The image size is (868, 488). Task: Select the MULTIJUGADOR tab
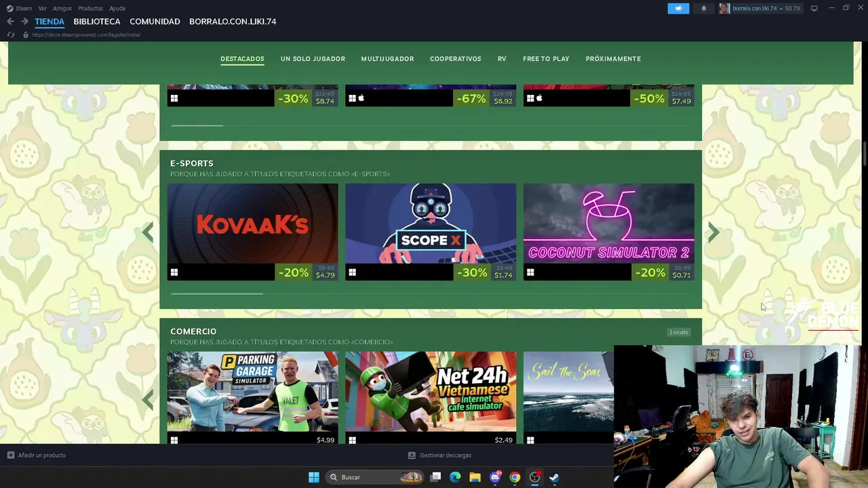click(x=387, y=59)
